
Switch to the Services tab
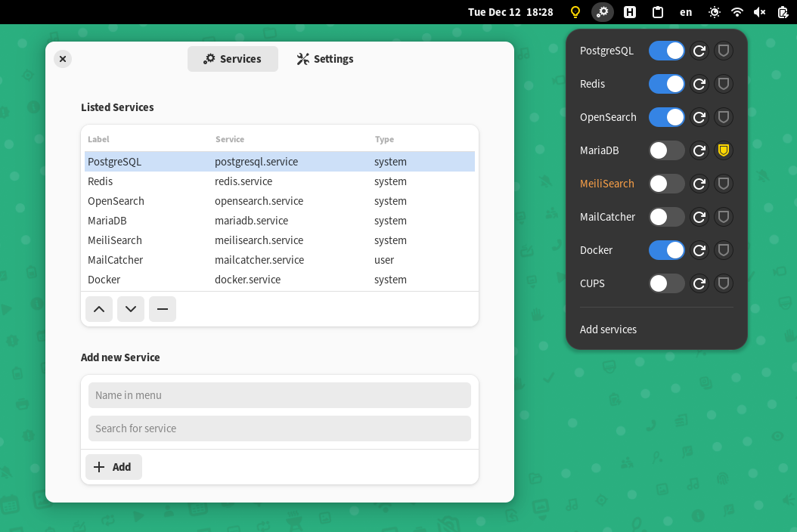(x=233, y=59)
